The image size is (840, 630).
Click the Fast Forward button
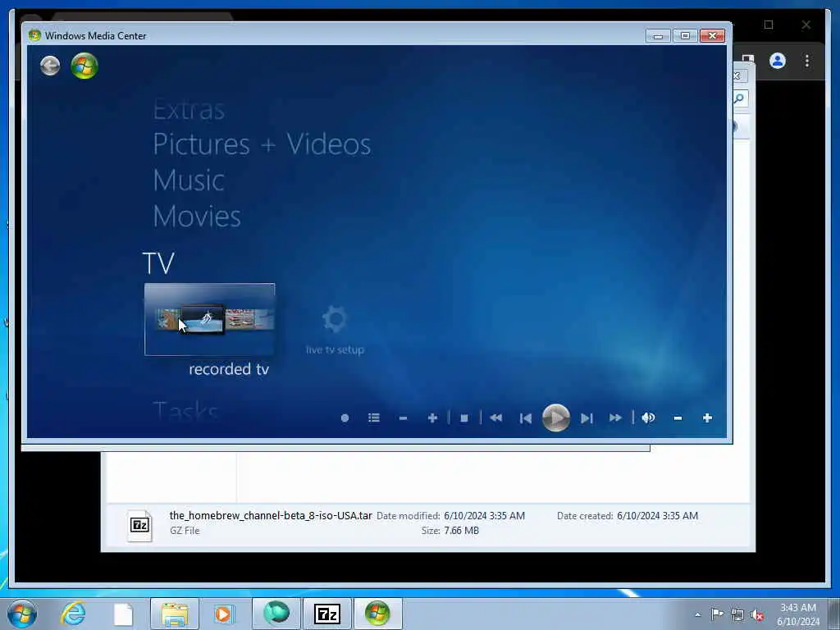pyautogui.click(x=615, y=418)
